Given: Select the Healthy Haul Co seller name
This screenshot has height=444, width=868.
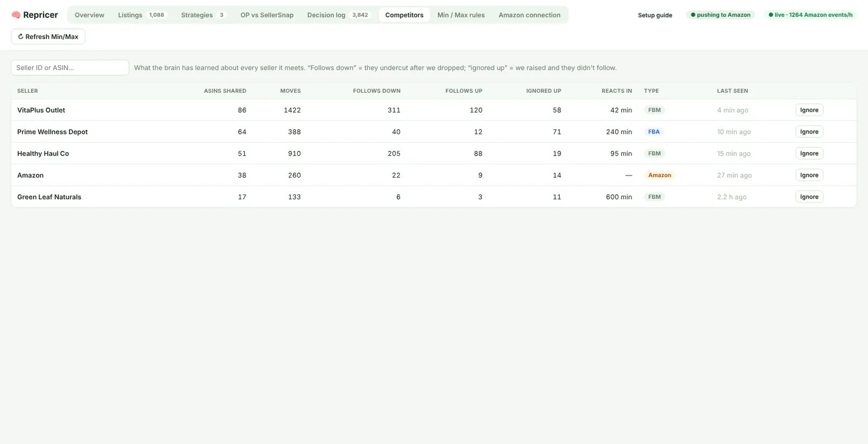Looking at the screenshot, I should (x=43, y=153).
